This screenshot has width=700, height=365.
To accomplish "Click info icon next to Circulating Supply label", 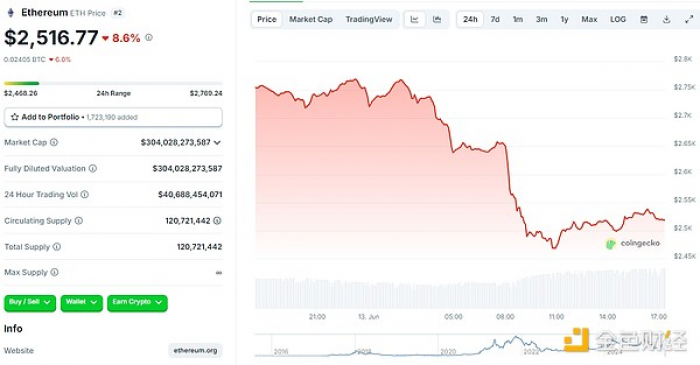I will click(79, 220).
